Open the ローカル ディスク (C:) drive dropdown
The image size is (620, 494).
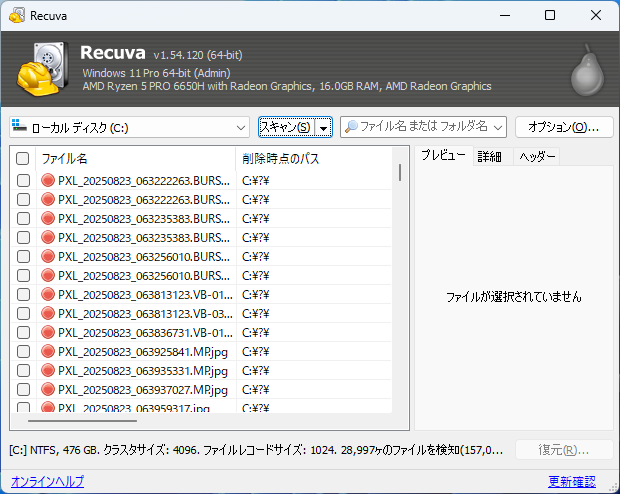(x=130, y=127)
